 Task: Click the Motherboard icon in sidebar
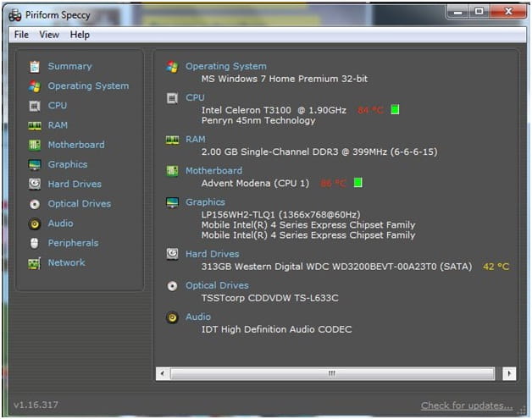(34, 145)
